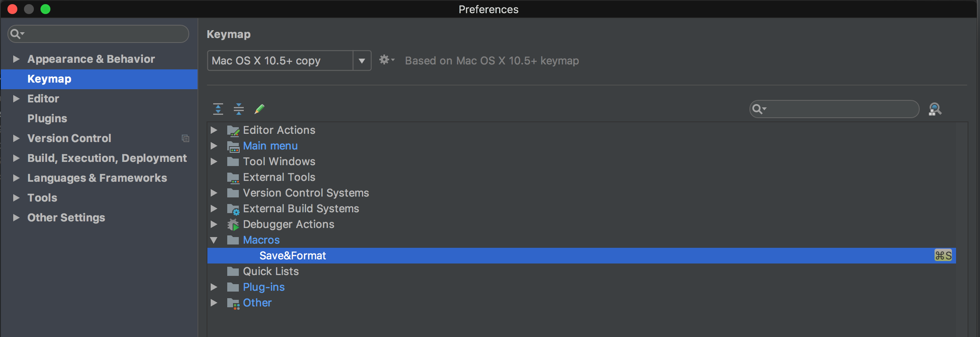Image resolution: width=980 pixels, height=337 pixels.
Task: Collapse the Macros tree node
Action: pyautogui.click(x=214, y=240)
